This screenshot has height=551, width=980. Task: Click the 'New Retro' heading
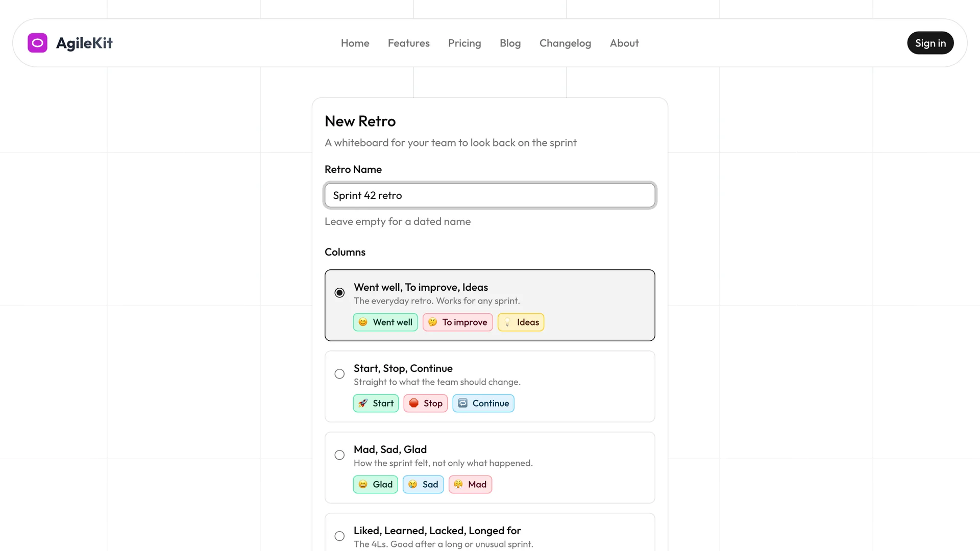click(x=360, y=121)
